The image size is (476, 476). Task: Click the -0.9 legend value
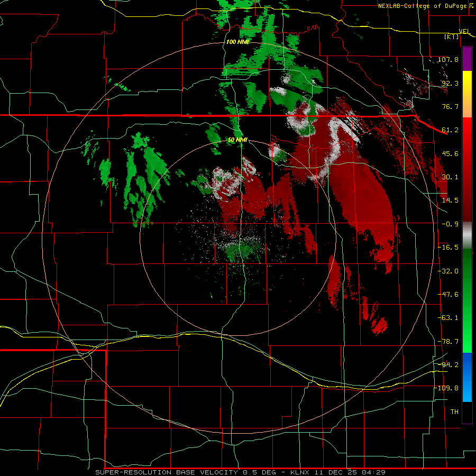[x=450, y=224]
